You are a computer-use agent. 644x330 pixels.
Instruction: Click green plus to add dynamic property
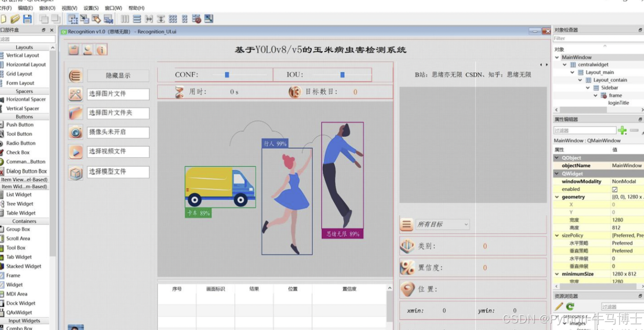tap(622, 130)
